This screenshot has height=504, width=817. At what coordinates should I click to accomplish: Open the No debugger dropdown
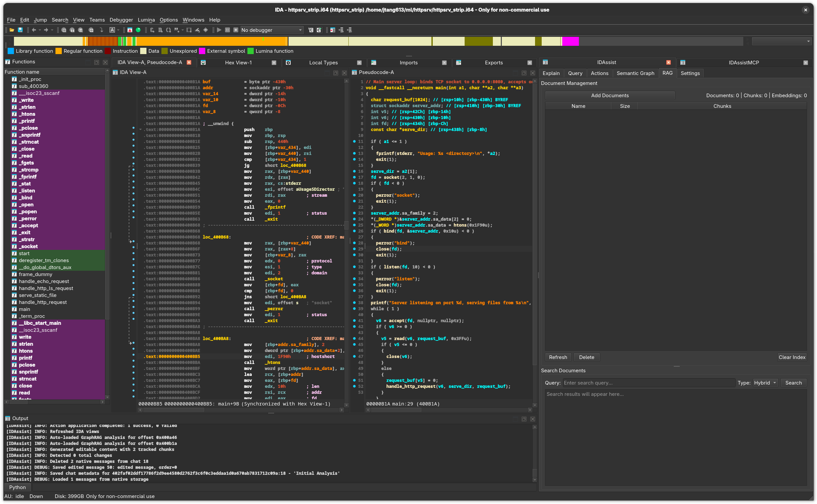point(272,30)
